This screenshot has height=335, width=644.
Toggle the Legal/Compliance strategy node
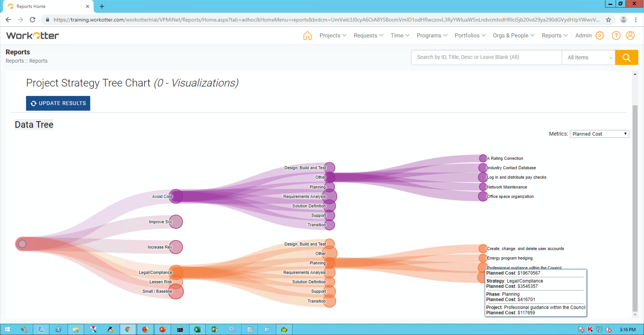176,272
